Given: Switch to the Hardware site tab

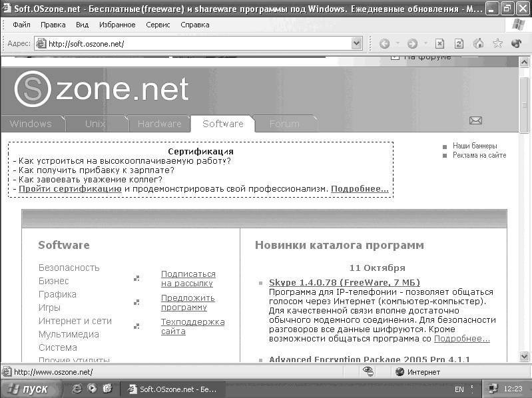Looking at the screenshot, I should pos(159,124).
